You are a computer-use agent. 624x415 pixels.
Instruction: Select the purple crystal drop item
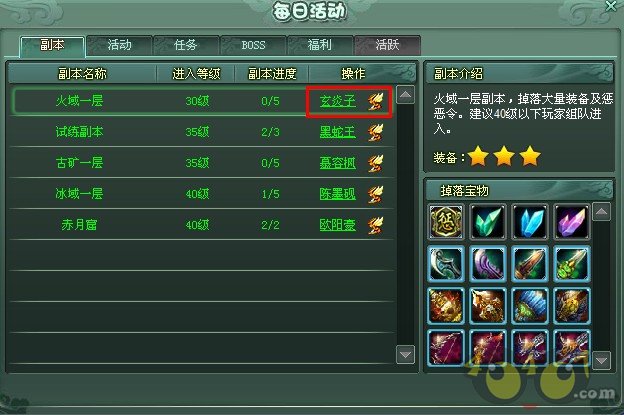click(572, 222)
